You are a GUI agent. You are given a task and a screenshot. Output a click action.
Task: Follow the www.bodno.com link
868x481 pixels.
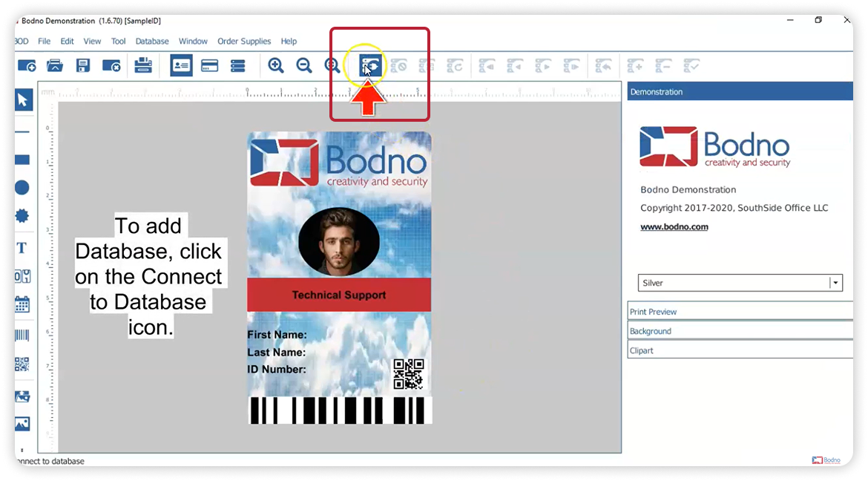click(674, 227)
